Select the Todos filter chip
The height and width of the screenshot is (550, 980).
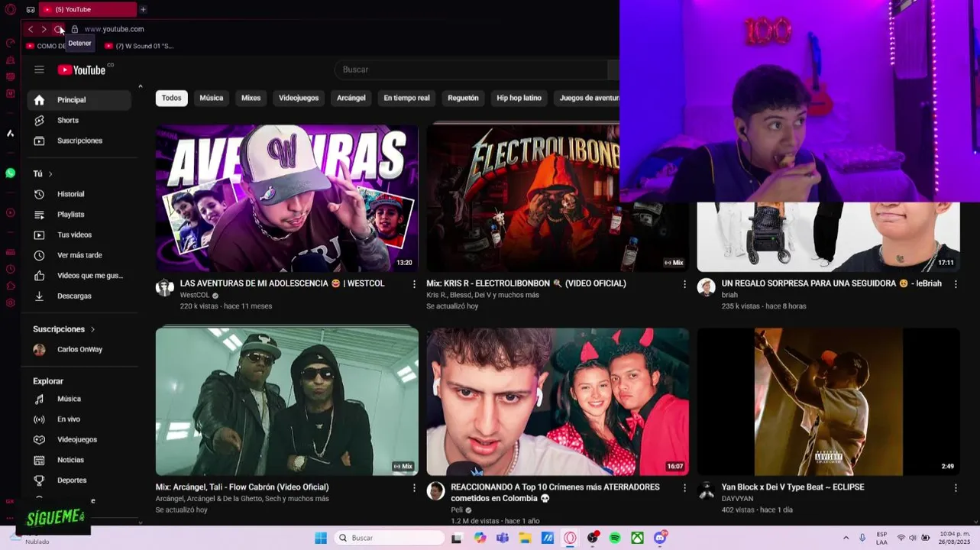[172, 98]
